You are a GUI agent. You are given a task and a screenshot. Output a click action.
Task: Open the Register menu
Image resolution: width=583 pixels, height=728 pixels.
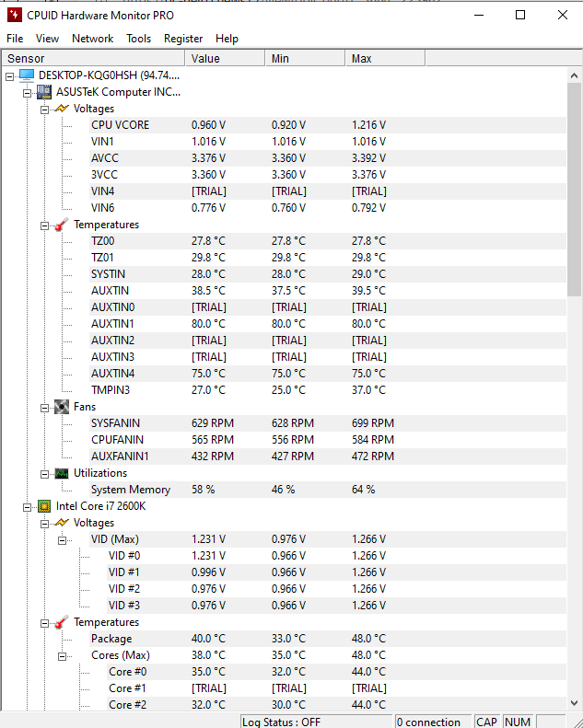183,39
